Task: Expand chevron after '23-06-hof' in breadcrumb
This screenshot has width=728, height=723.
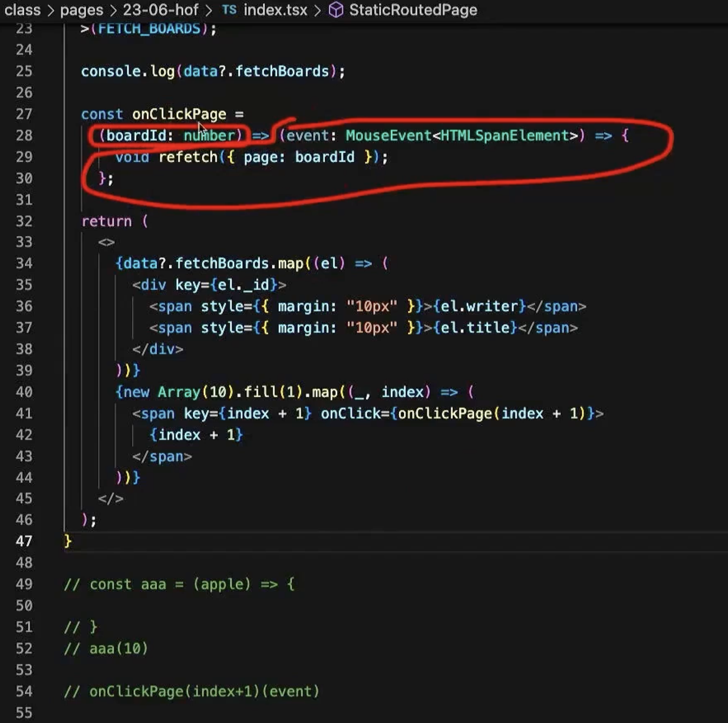Action: (x=209, y=10)
